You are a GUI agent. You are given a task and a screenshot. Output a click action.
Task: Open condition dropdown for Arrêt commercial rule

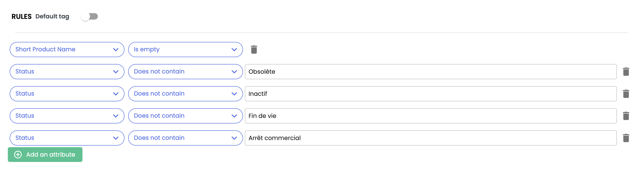coord(185,138)
